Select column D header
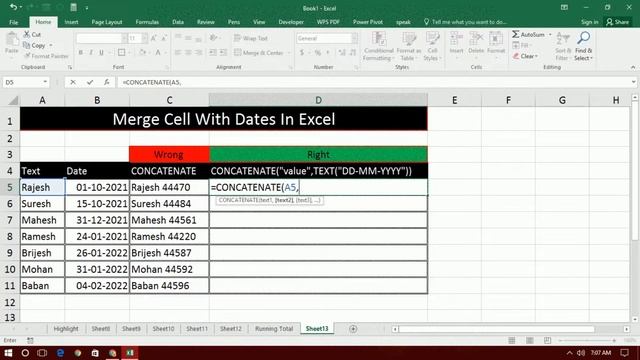640x360 pixels. [318, 100]
